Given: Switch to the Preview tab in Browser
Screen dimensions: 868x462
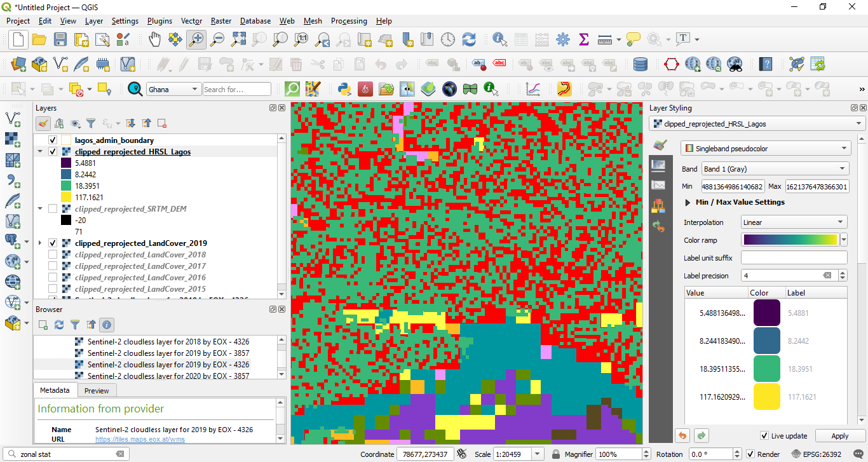Looking at the screenshot, I should (97, 390).
